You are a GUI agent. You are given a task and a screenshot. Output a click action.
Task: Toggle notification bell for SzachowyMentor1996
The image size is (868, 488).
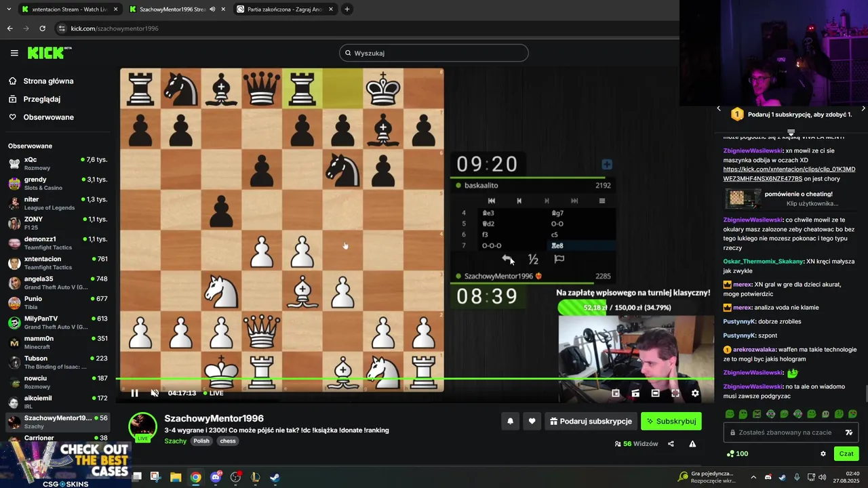pos(510,421)
